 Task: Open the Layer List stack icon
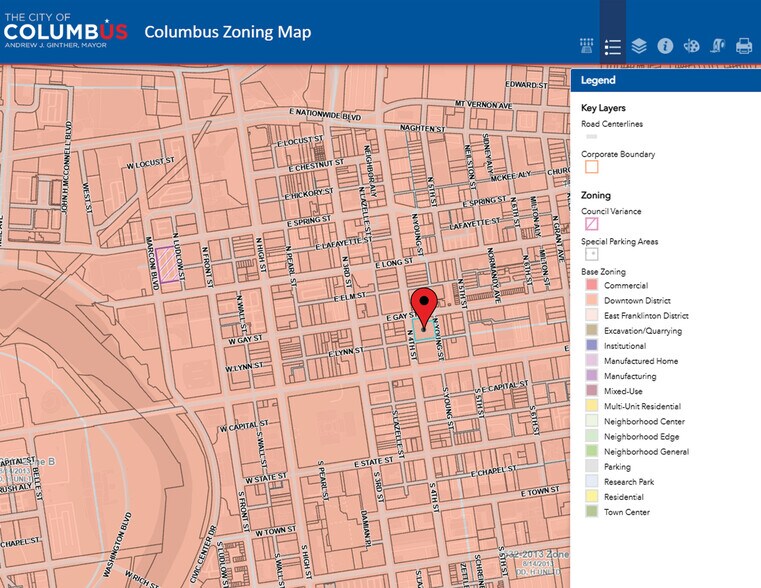coord(639,46)
